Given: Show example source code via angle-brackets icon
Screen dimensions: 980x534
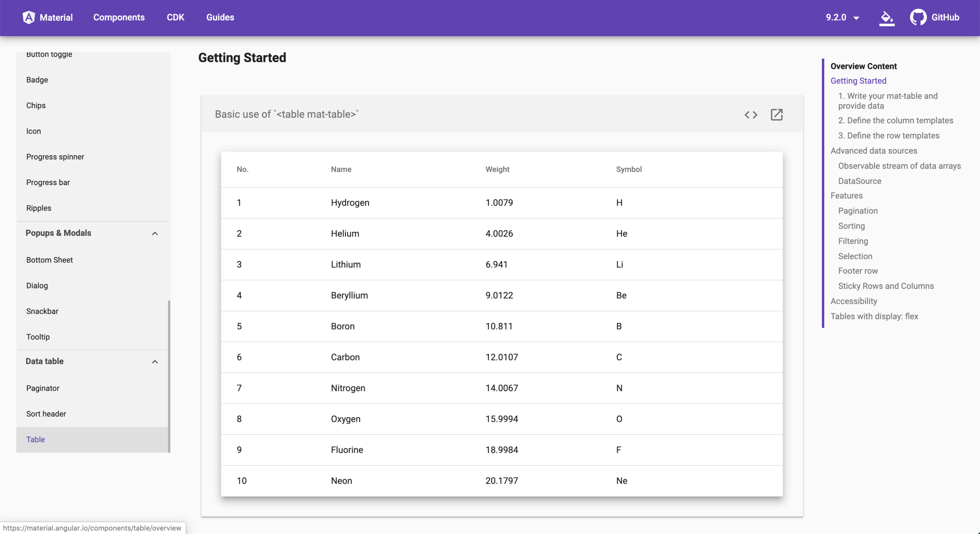Looking at the screenshot, I should pyautogui.click(x=751, y=115).
